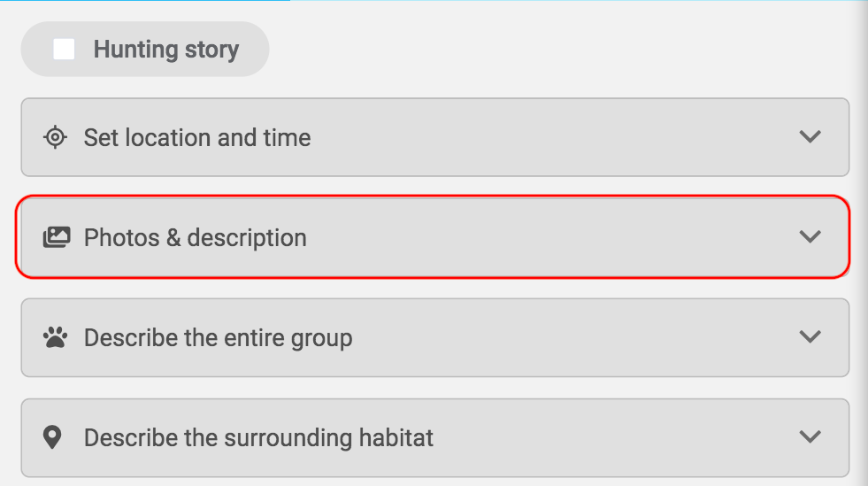Viewport: 868px width, 486px height.
Task: Click the photo gallery icon
Action: tap(56, 237)
